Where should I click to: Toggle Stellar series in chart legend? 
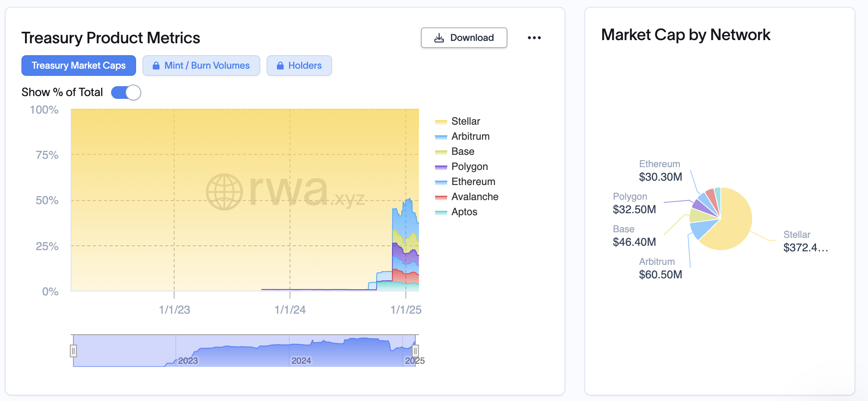point(465,121)
